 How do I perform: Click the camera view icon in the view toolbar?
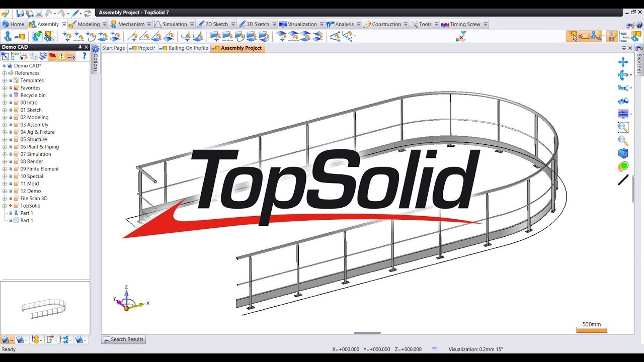(623, 88)
